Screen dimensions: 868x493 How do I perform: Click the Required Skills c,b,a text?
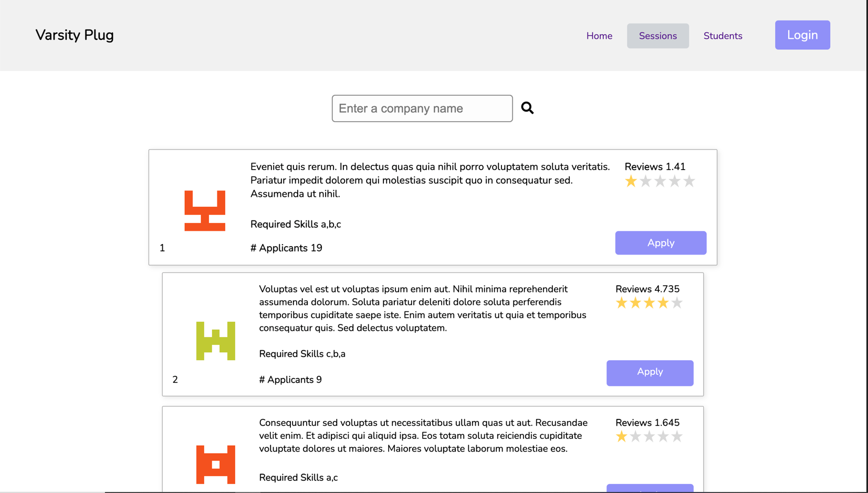pyautogui.click(x=302, y=354)
